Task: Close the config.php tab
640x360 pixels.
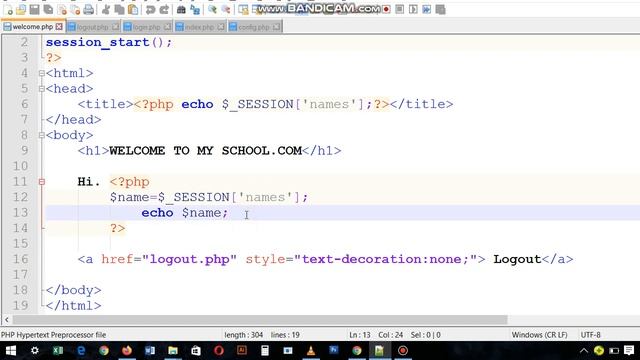Action: (x=276, y=27)
